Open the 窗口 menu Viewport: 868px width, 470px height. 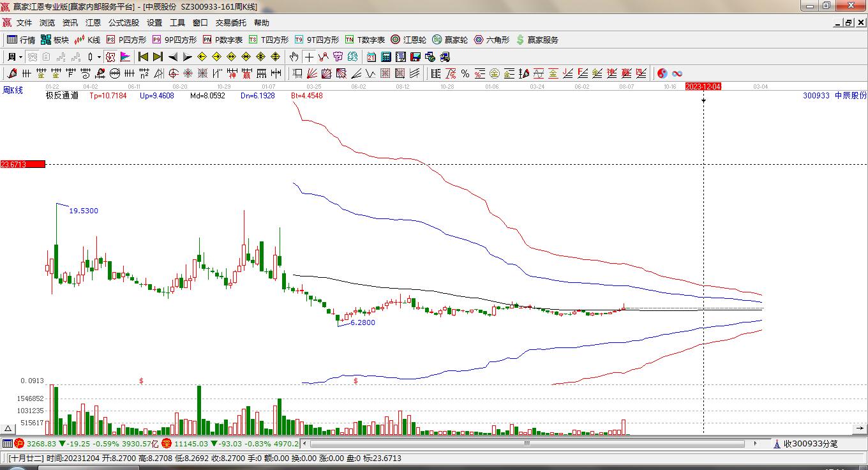tap(200, 23)
